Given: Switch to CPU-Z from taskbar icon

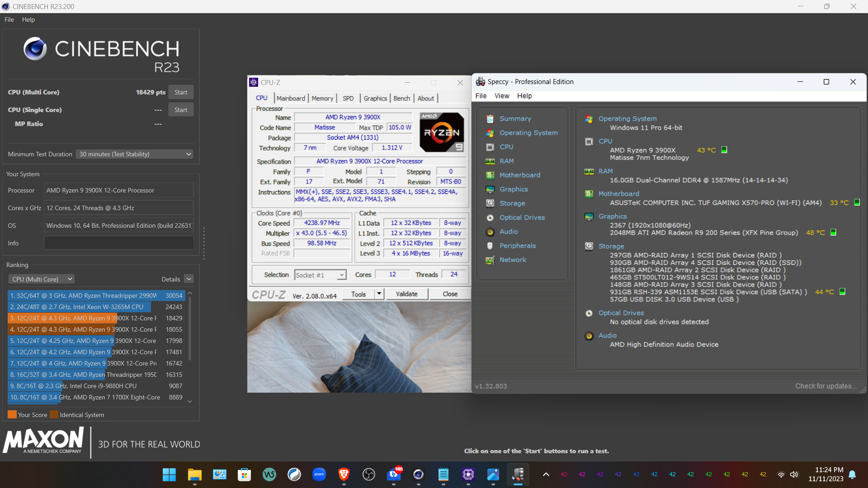Looking at the screenshot, I should click(468, 474).
